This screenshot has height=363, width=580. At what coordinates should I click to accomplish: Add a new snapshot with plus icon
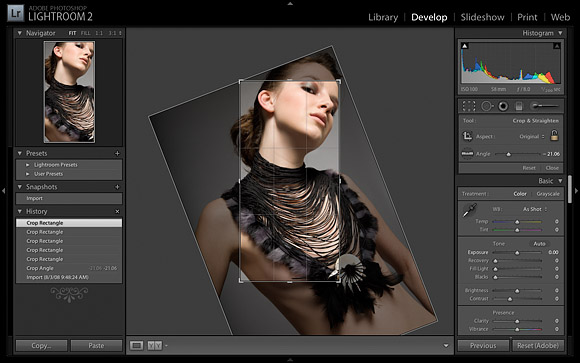click(x=117, y=187)
